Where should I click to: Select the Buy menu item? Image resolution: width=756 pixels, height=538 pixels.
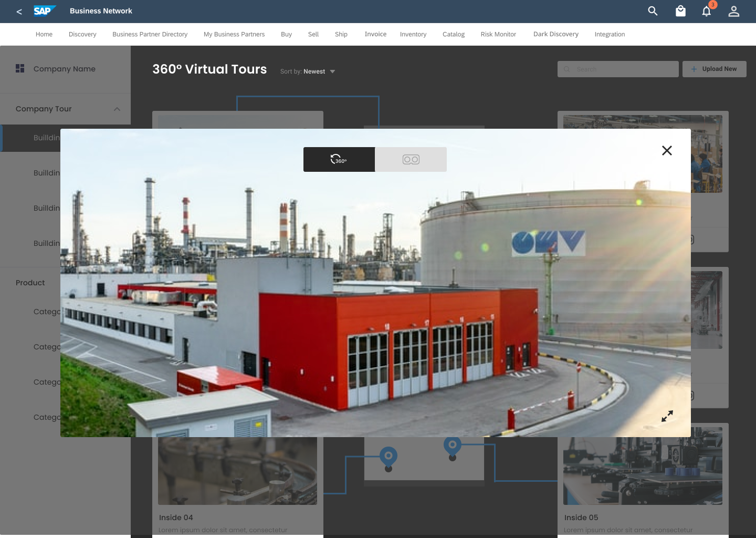coord(286,34)
